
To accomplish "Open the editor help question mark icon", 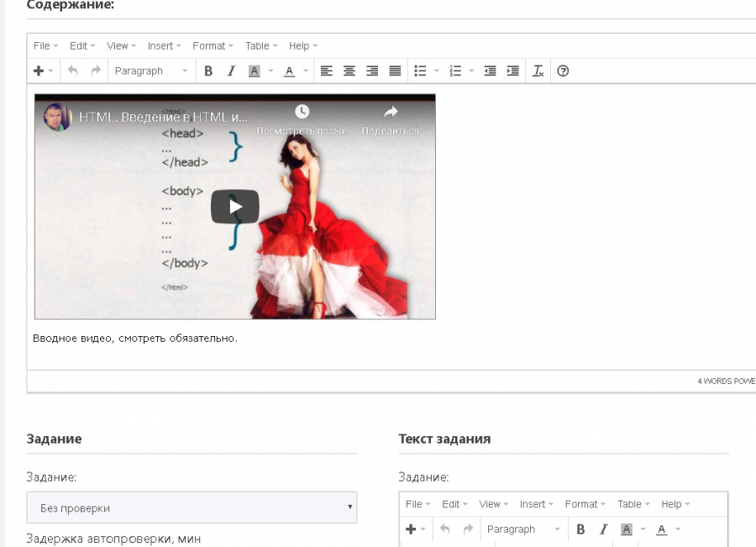I will (563, 71).
